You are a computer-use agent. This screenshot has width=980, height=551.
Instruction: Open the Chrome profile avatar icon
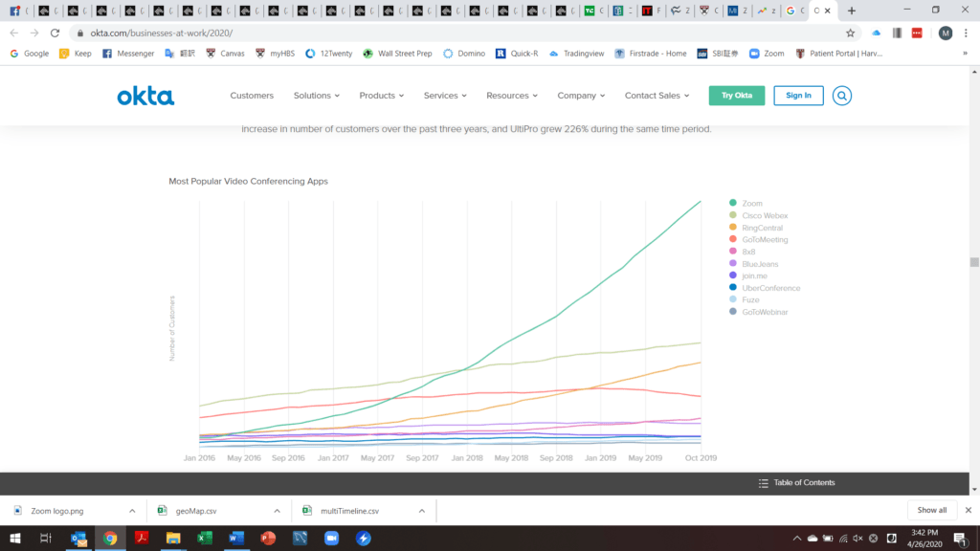(945, 33)
